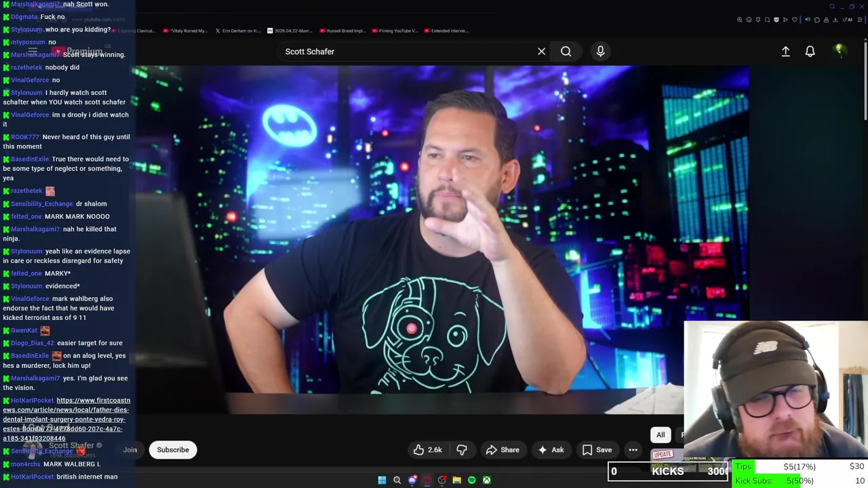The image size is (868, 488).
Task: Start voice search with microphone icon
Action: [x=600, y=52]
